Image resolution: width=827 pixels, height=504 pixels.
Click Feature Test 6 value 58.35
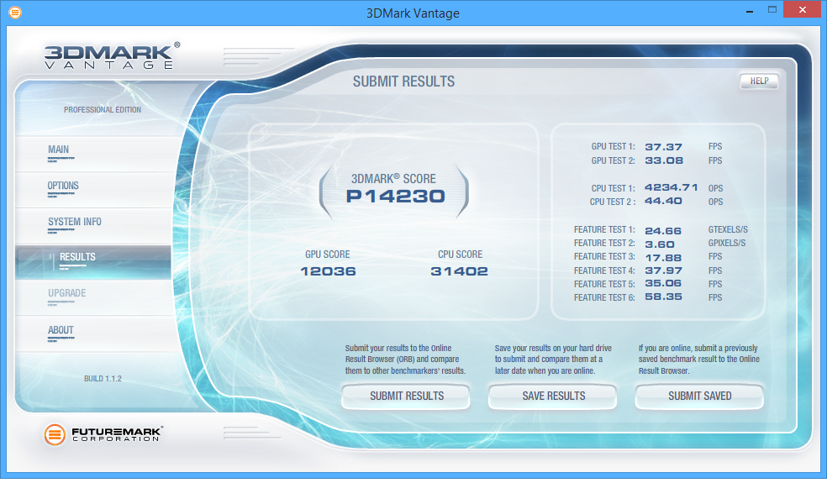pos(663,297)
